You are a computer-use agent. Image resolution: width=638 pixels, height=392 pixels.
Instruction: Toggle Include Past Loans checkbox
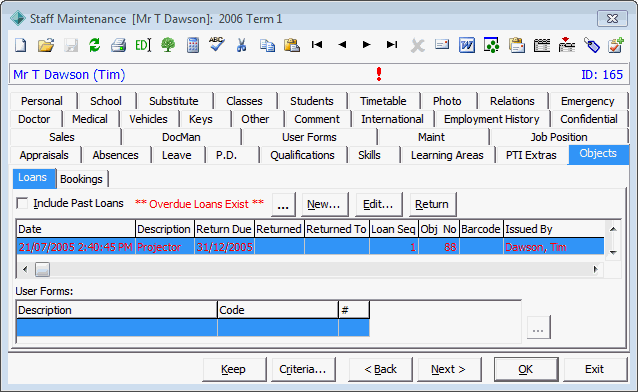point(22,203)
